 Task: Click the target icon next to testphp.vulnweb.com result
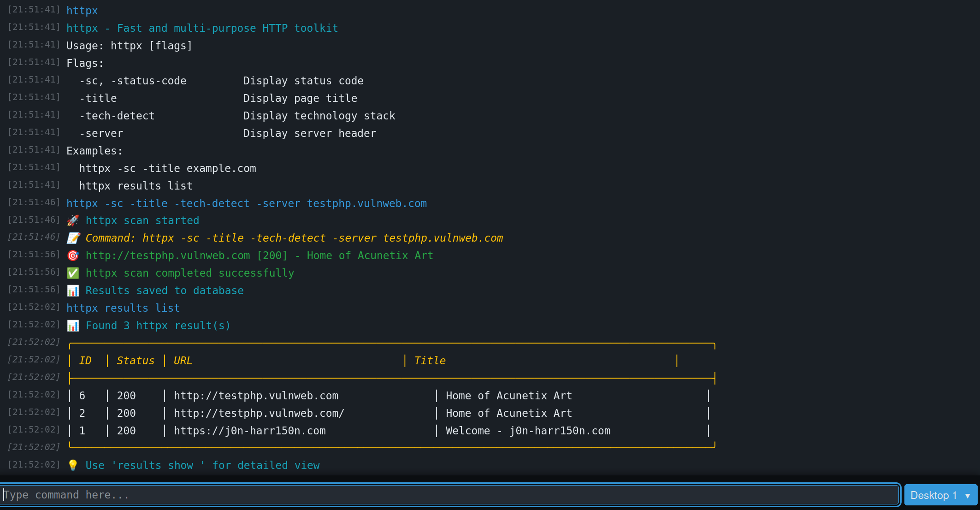pyautogui.click(x=73, y=255)
